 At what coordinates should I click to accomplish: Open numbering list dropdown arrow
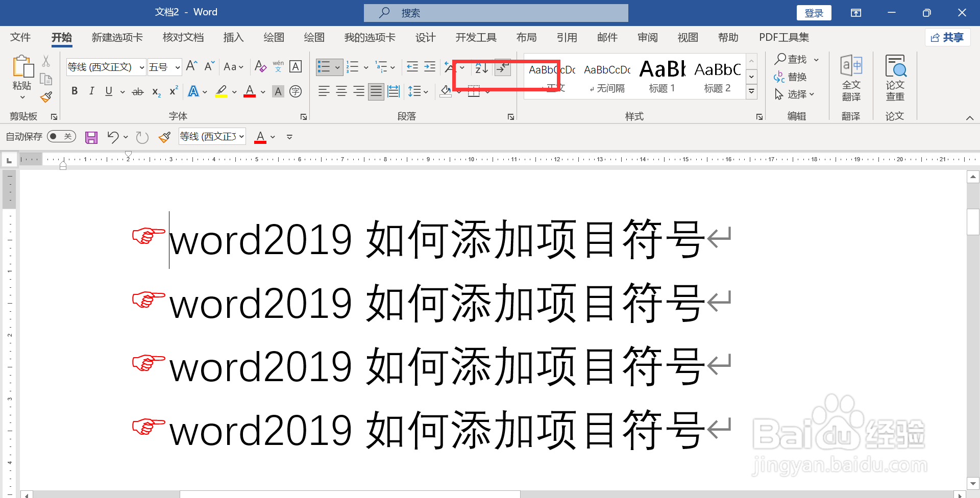(x=366, y=67)
